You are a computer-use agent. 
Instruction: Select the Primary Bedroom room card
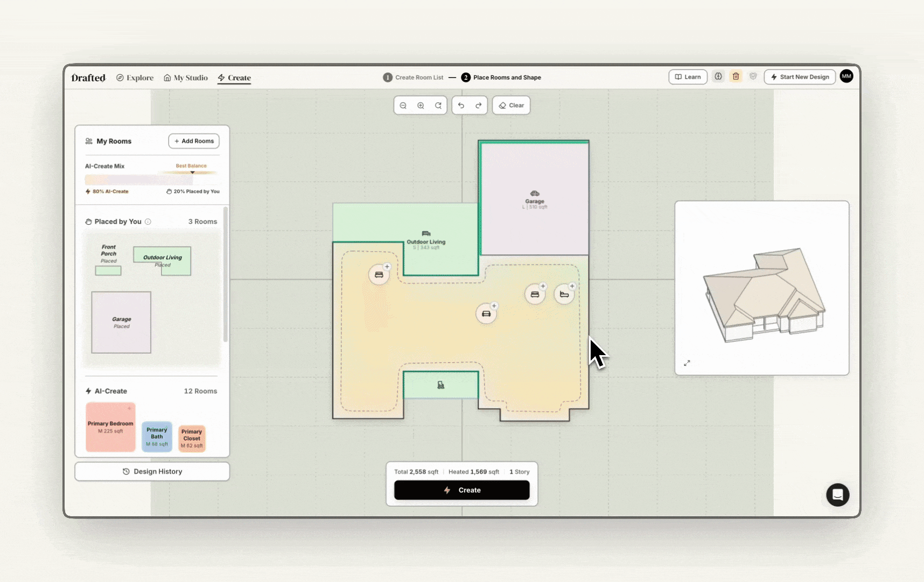(x=110, y=427)
